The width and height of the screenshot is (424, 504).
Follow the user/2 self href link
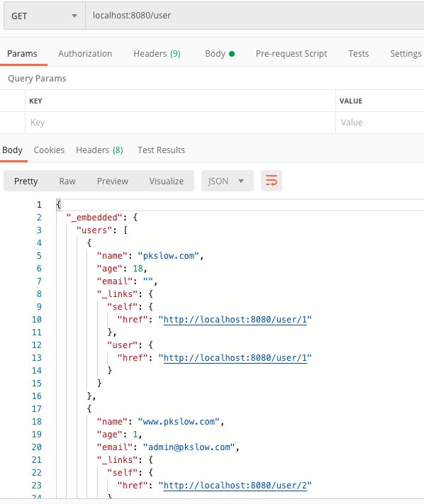pos(235,486)
